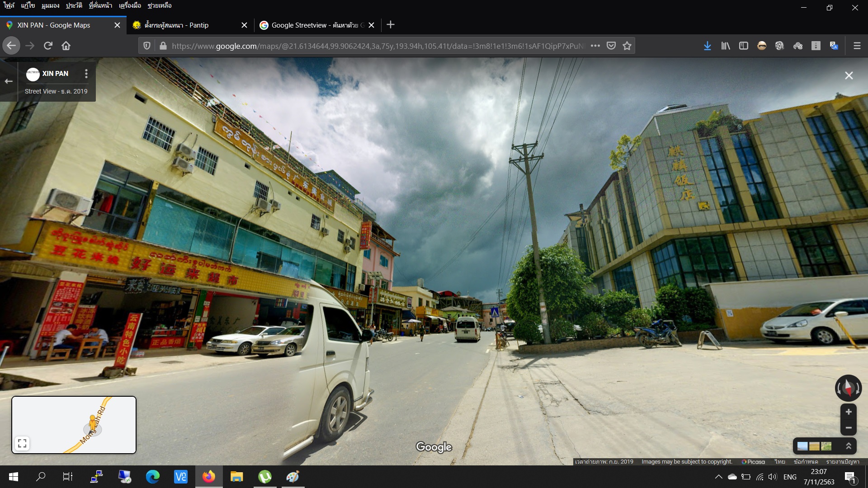868x488 pixels.
Task: Switch the ENG input language
Action: pyautogui.click(x=790, y=477)
